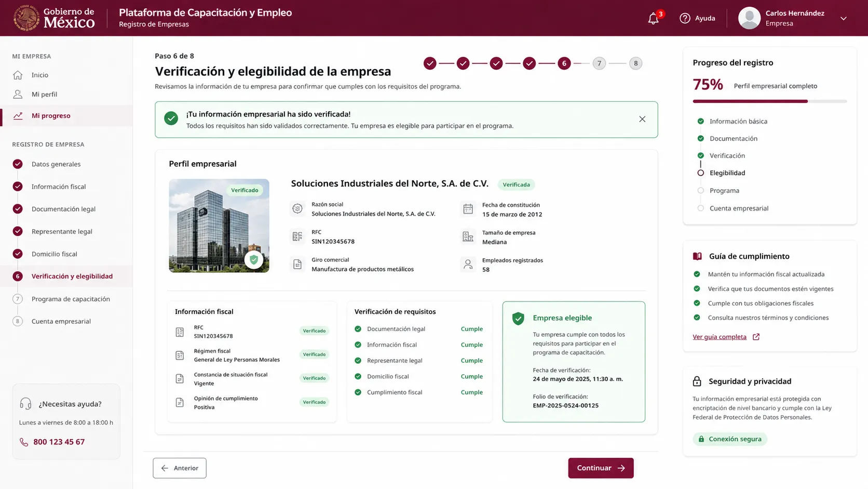Click the shield badge on building photo
Image resolution: width=868 pixels, height=489 pixels.
(x=254, y=259)
